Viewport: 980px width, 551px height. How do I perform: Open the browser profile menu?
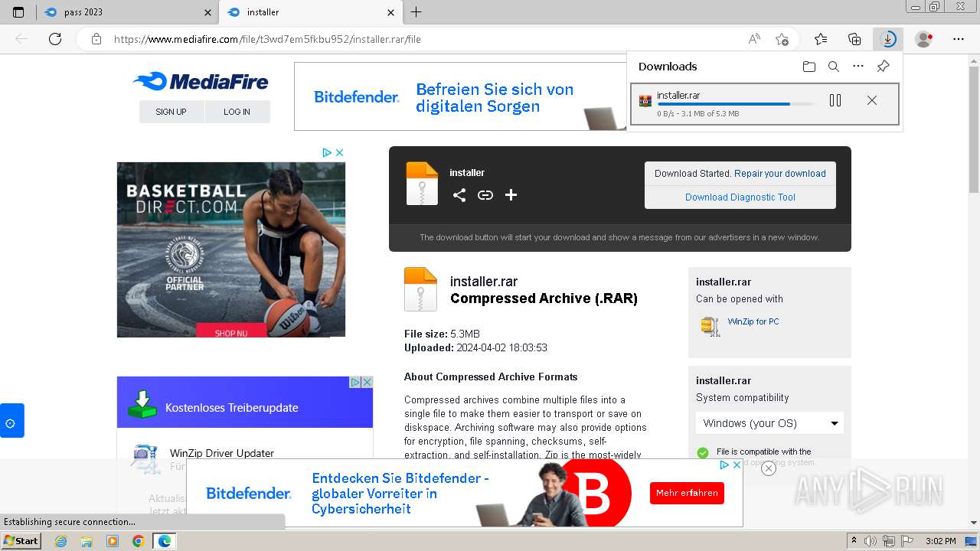tap(924, 39)
